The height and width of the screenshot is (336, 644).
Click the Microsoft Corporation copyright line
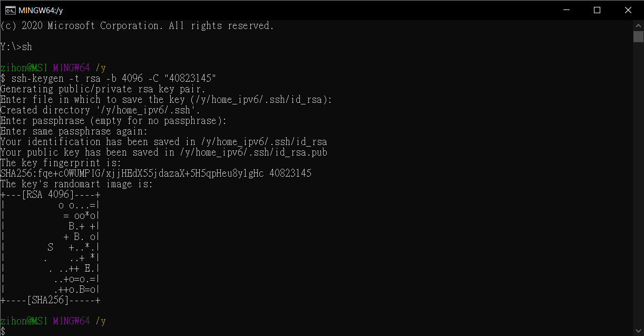pos(137,26)
